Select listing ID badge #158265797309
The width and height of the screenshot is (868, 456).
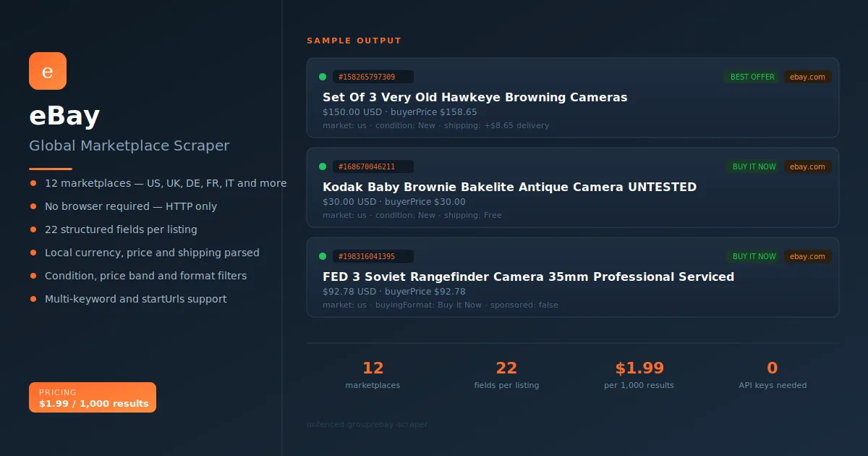click(x=373, y=77)
